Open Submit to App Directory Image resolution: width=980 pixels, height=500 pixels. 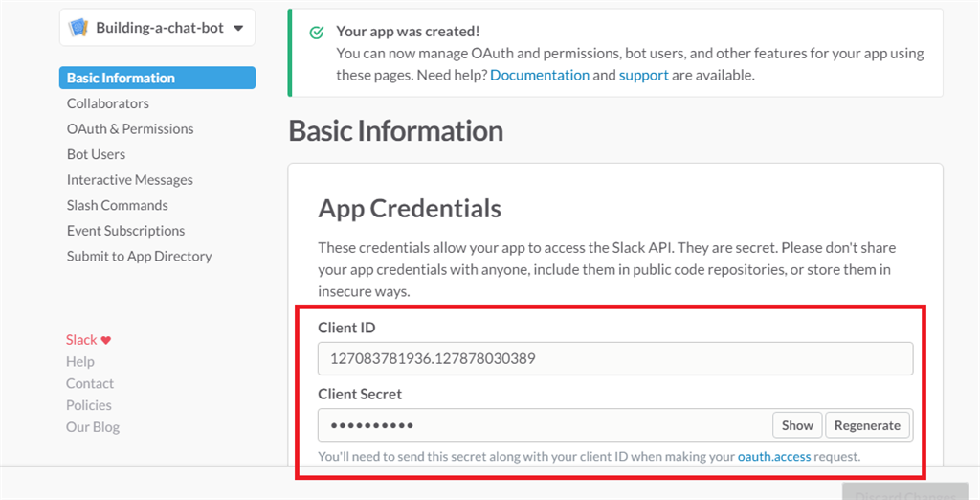pos(139,256)
